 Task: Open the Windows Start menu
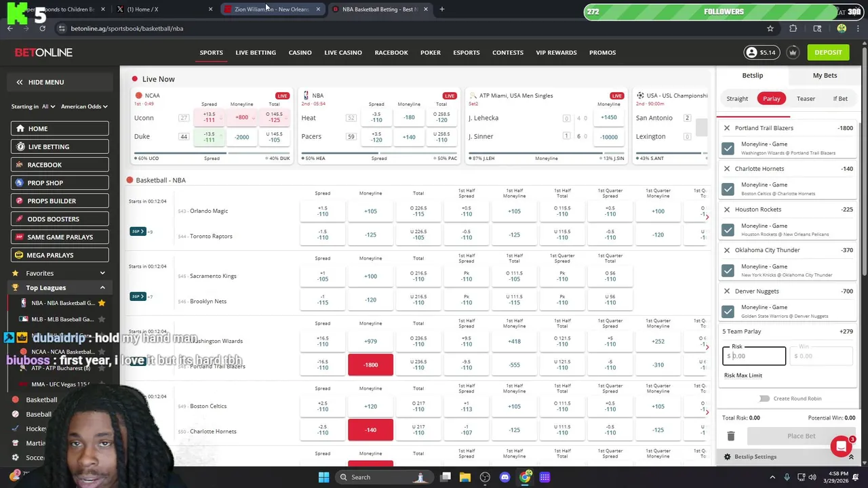[323, 477]
